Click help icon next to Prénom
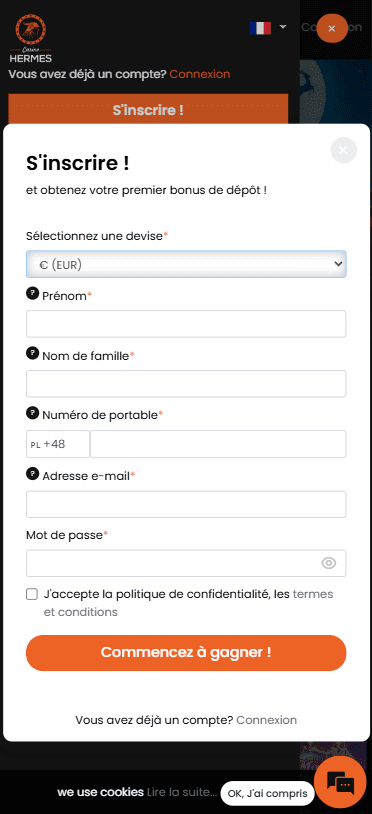The height and width of the screenshot is (814, 372). 32,294
